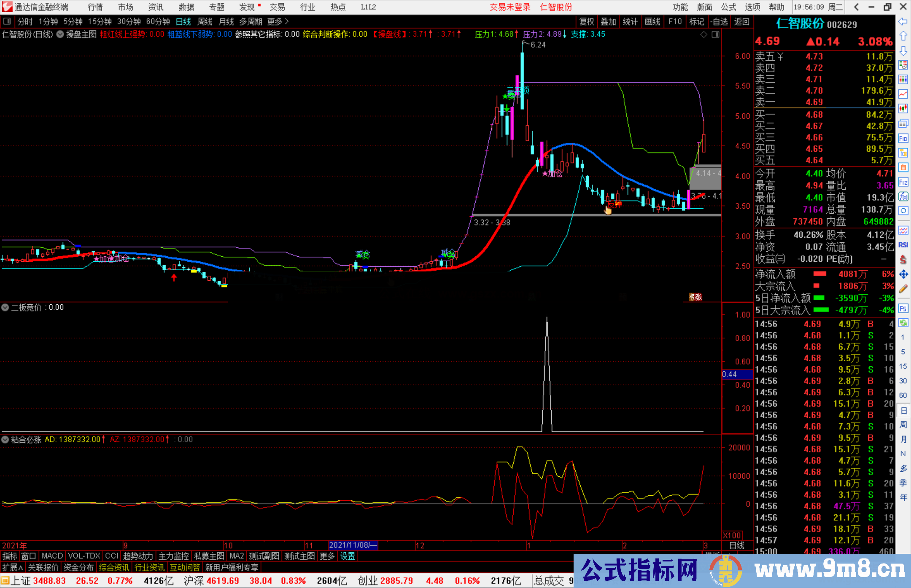Screen dimensions: 911x588
Task: Click the back arrow icon in sidebar
Action: (903, 21)
